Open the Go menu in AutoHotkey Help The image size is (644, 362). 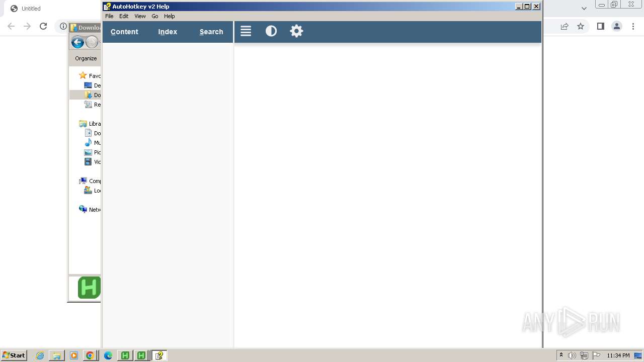(155, 16)
